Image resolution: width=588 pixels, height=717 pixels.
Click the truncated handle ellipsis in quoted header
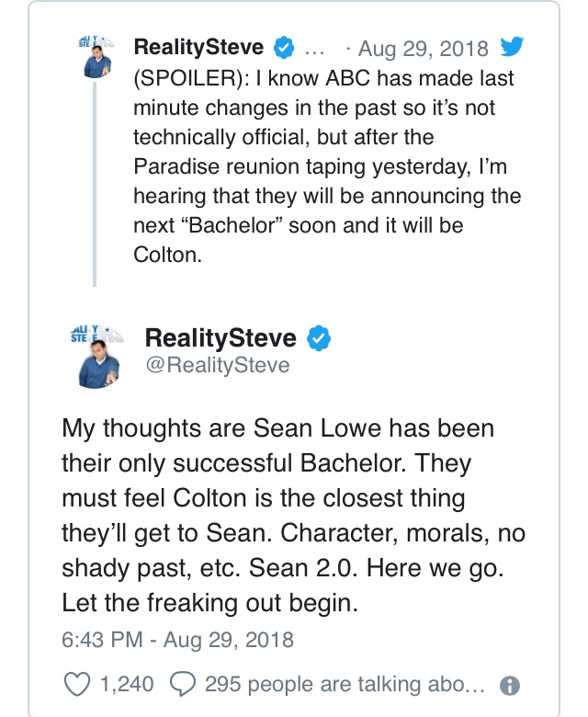(313, 48)
